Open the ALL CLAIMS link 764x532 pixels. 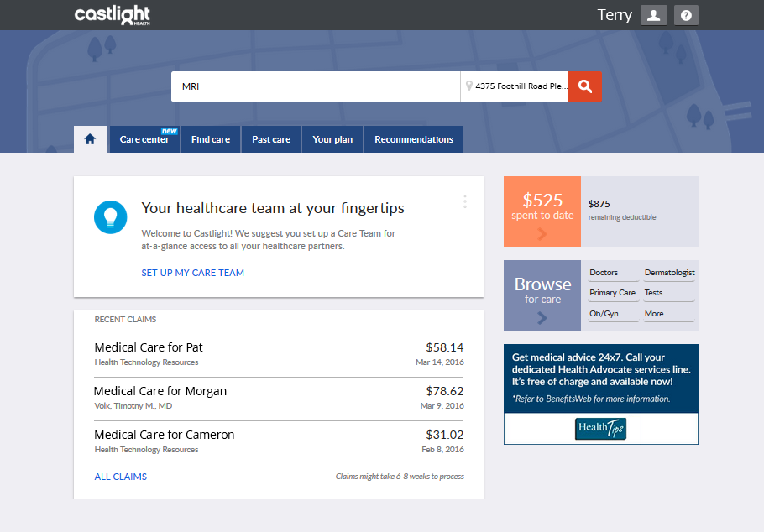click(120, 477)
